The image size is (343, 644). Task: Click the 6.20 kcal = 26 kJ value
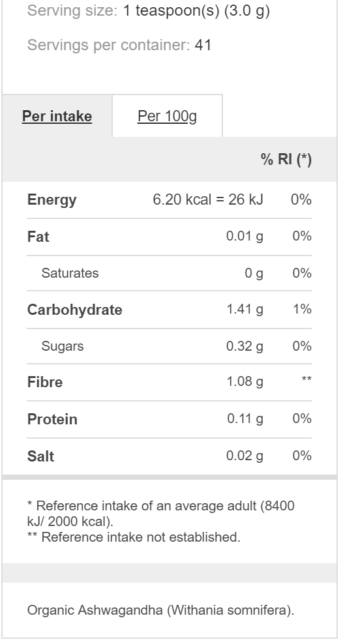tap(208, 200)
